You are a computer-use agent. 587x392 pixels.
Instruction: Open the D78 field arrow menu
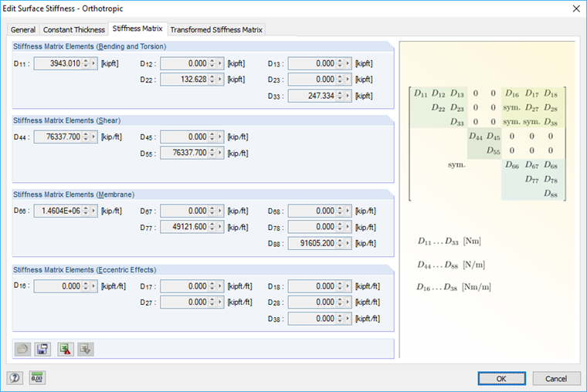point(348,227)
